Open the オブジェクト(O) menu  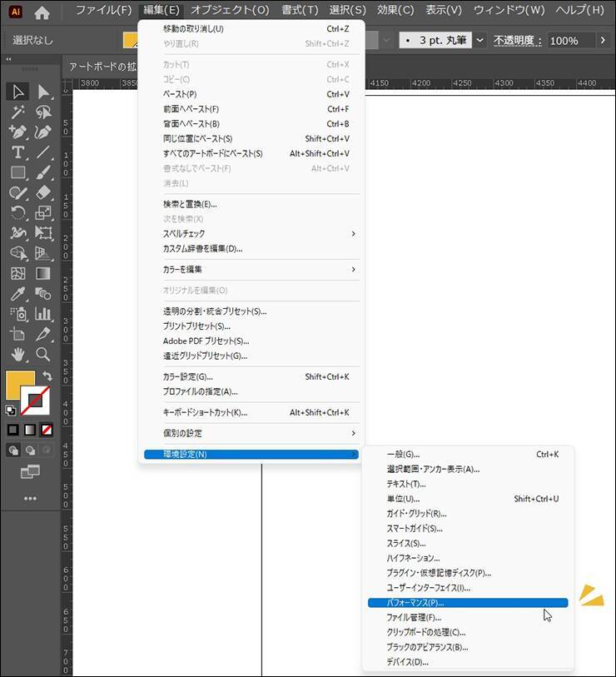230,10
